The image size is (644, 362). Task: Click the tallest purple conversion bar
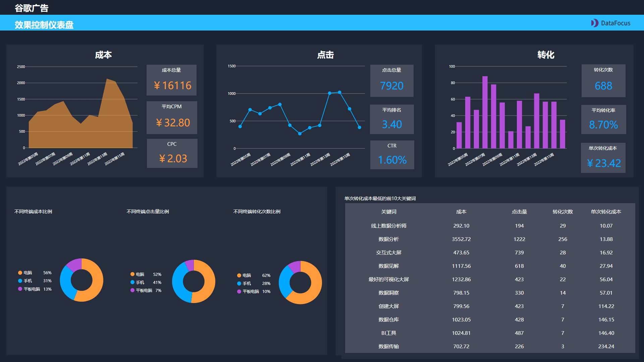(485, 112)
